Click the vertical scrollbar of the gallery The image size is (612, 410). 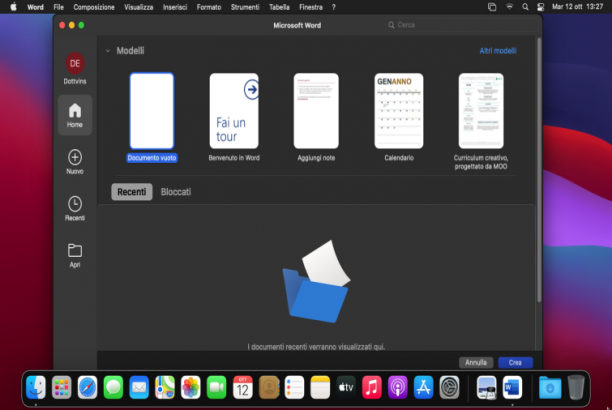(539, 170)
